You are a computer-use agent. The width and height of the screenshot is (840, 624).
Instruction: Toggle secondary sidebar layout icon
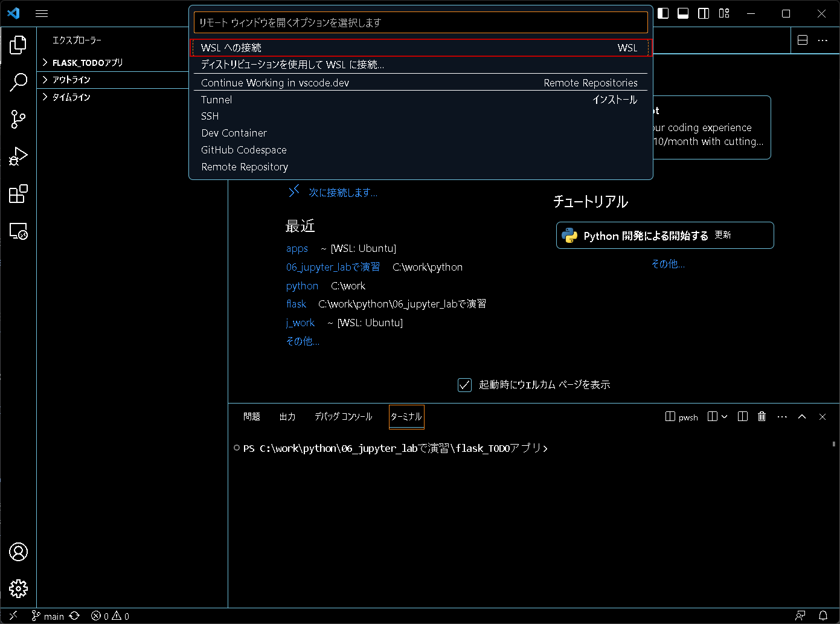click(x=704, y=13)
